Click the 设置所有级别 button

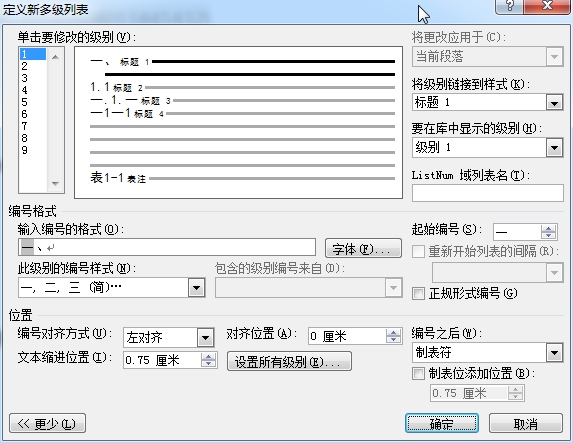coord(289,361)
